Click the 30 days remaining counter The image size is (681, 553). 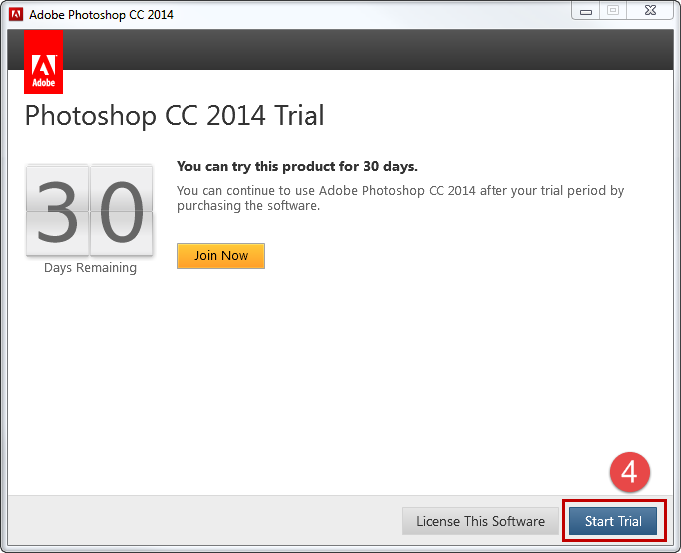click(x=89, y=211)
